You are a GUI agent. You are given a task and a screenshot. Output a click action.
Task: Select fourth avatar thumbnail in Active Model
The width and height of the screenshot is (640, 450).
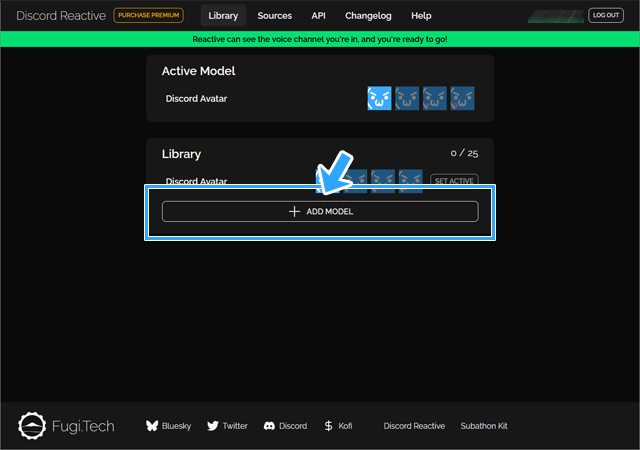462,98
